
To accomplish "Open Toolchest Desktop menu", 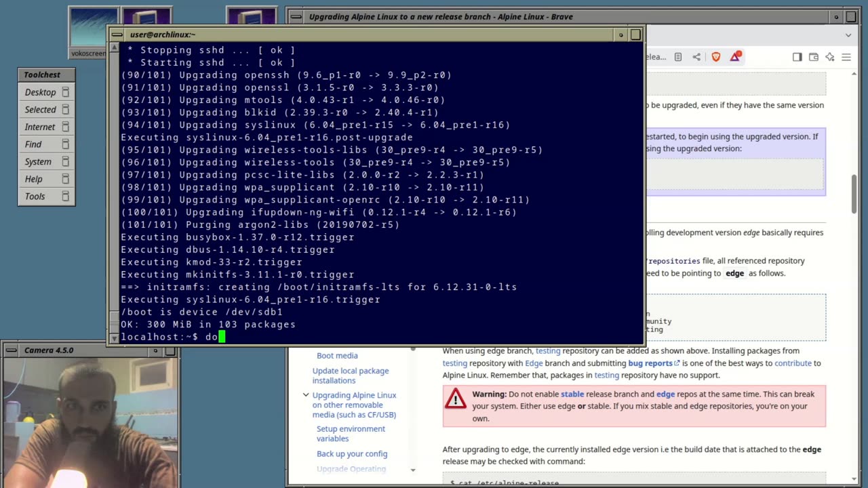I will tap(41, 92).
